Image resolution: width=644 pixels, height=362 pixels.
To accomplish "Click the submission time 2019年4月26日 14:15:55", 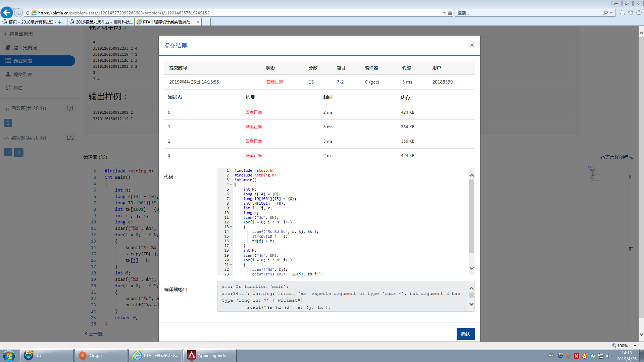I will [x=194, y=82].
